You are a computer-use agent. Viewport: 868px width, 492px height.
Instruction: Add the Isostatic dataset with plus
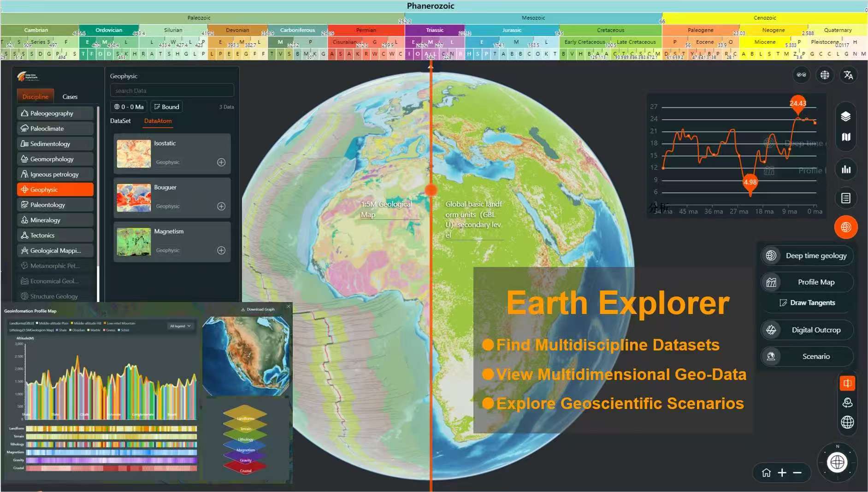[x=221, y=162]
